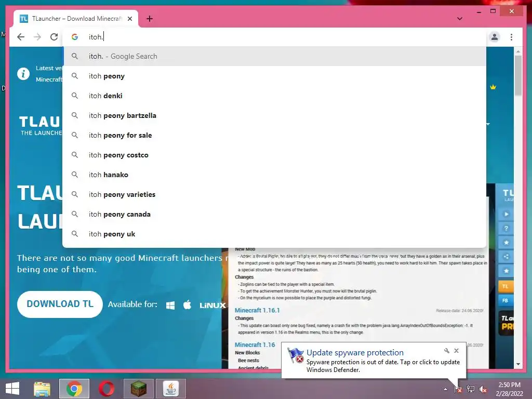Open the taskbar clock showing 2:50 PM
Image resolution: width=532 pixels, height=399 pixels.
(509, 389)
